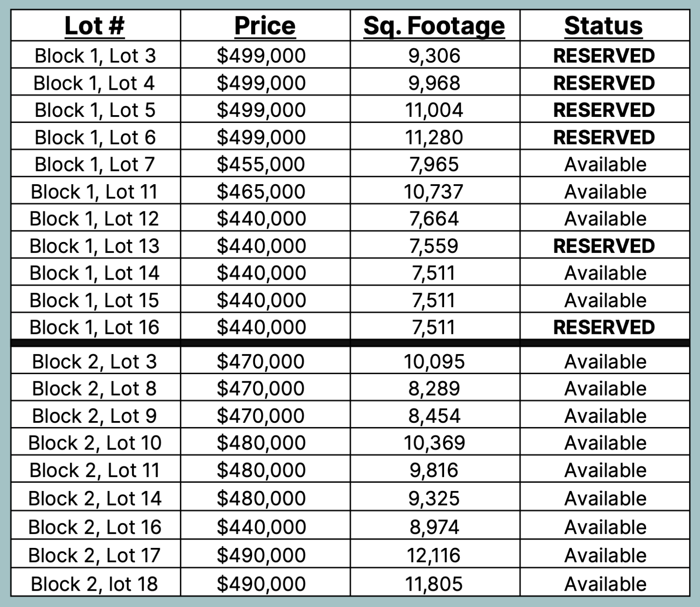Select the Sq. Footage column header
Screen dimensions: 700x607
pos(434,26)
